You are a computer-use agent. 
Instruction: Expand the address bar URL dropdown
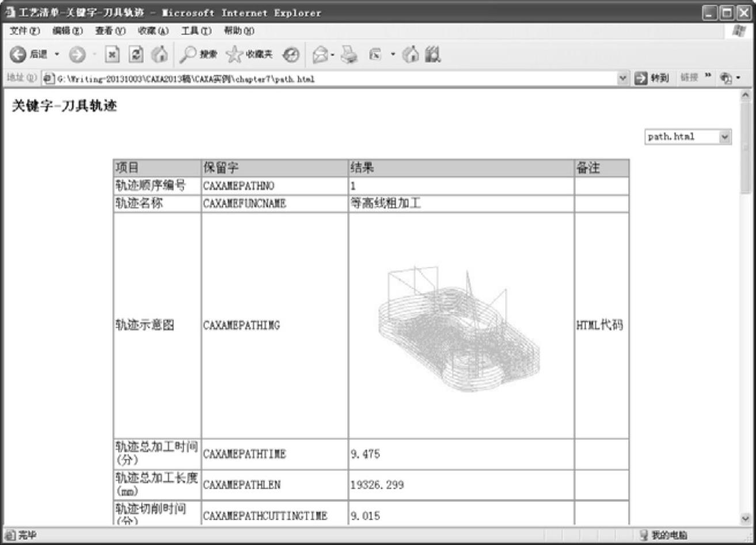click(622, 78)
